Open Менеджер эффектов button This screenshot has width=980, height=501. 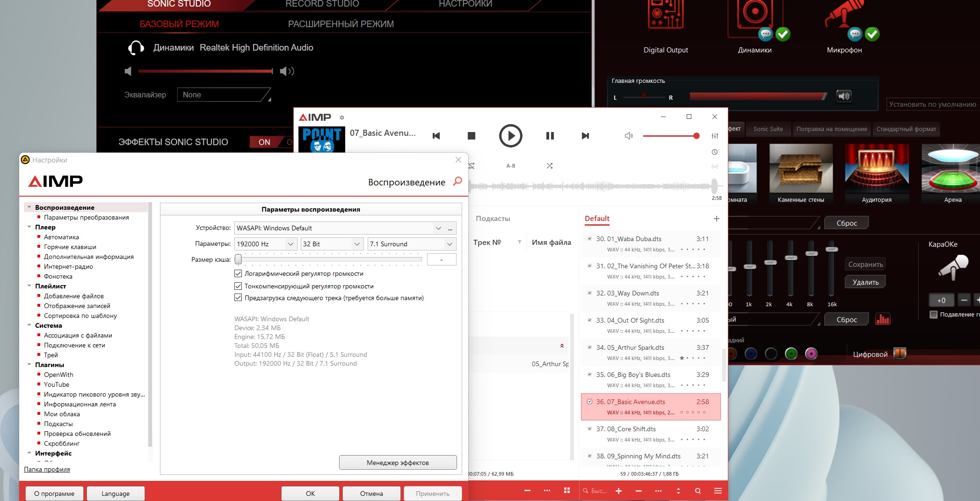(398, 463)
